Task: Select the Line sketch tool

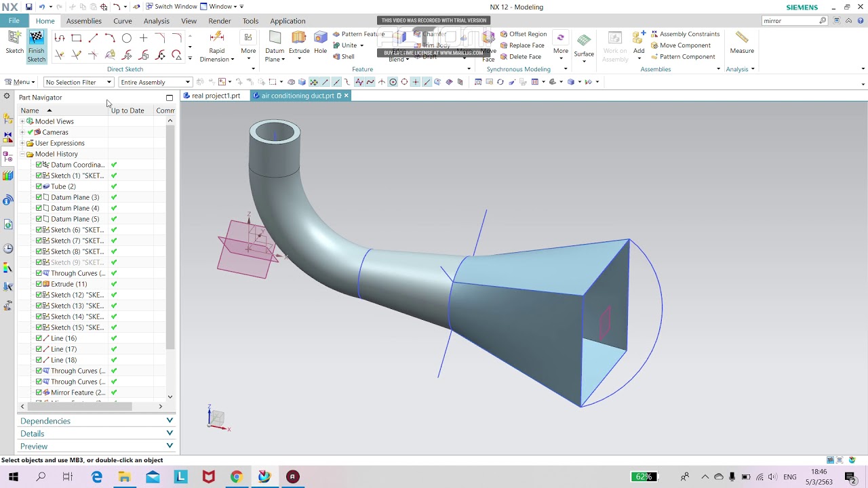Action: 93,39
